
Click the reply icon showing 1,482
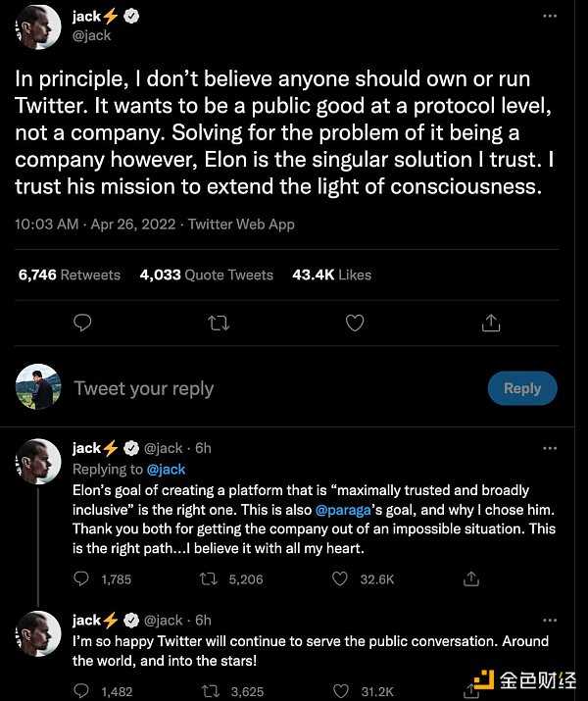pos(82,691)
